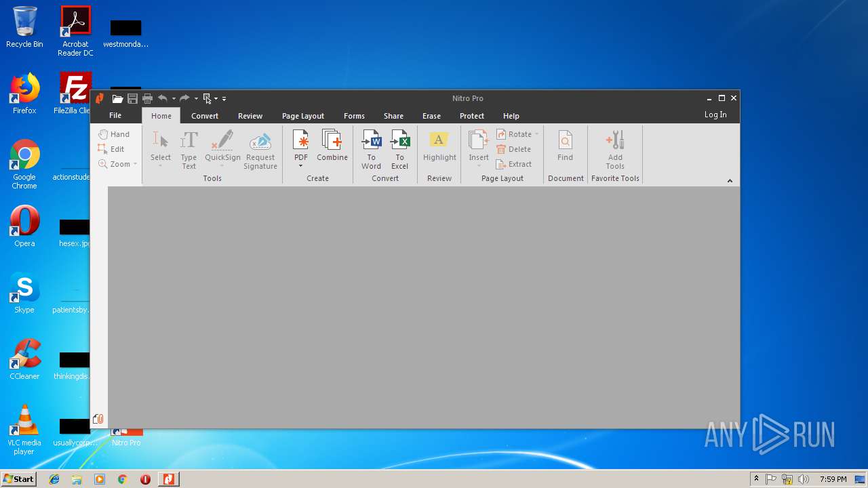The width and height of the screenshot is (868, 488).
Task: Click the Nitro Pro logo in title bar
Action: [100, 99]
